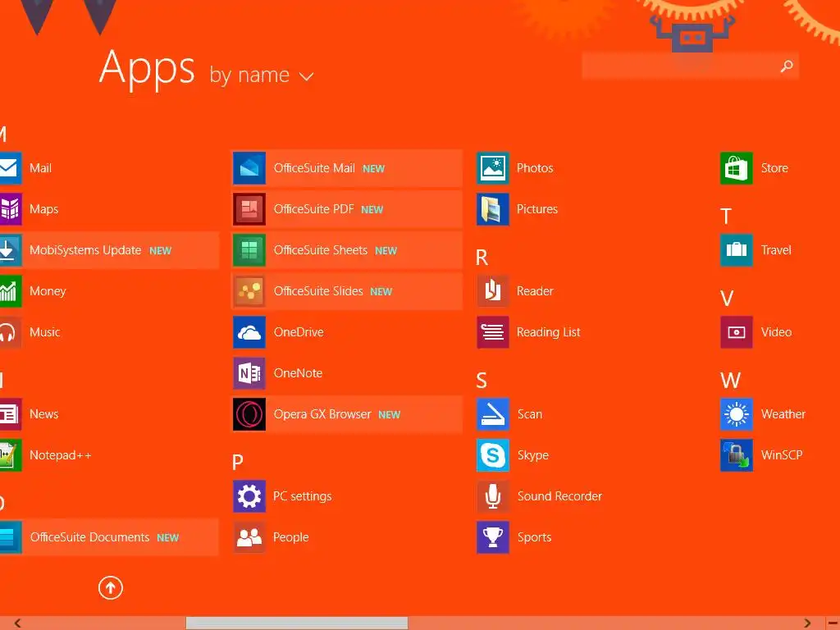Click the 'Weather' label

[783, 414]
